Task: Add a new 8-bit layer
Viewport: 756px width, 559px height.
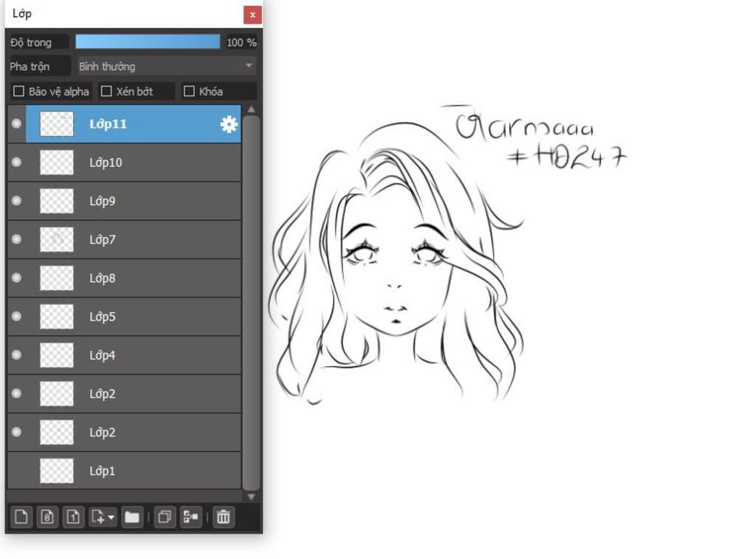Action: 47,517
